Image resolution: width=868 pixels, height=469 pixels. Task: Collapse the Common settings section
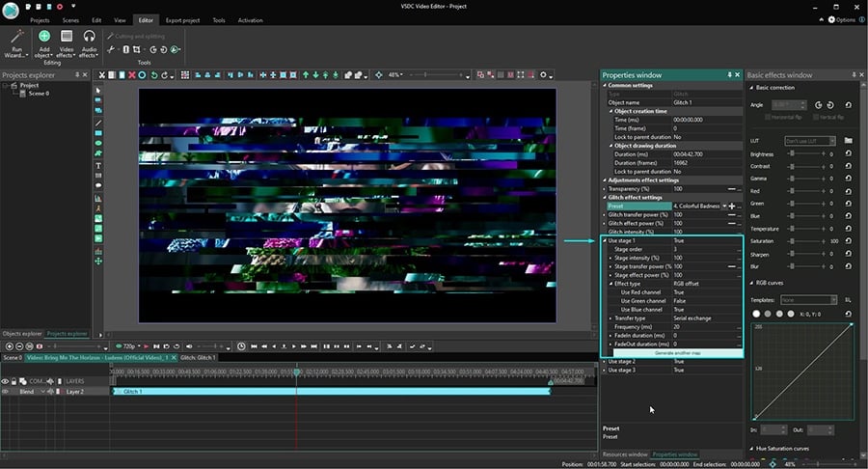pos(605,85)
